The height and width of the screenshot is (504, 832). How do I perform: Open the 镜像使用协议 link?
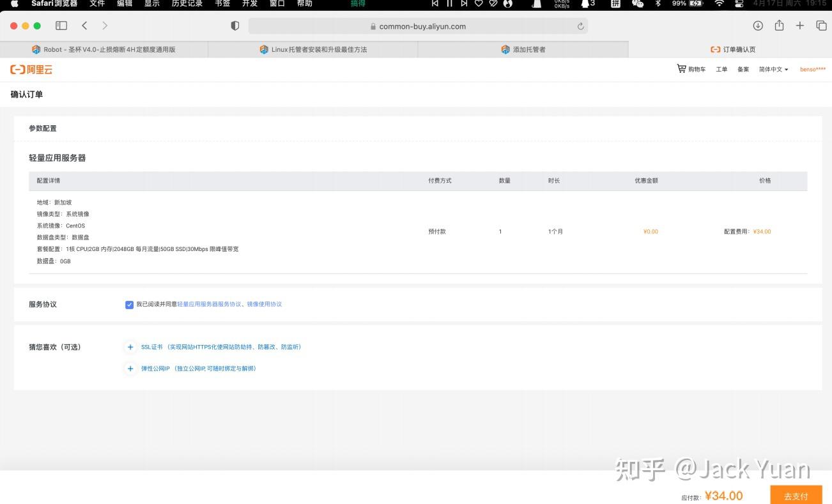pos(265,304)
